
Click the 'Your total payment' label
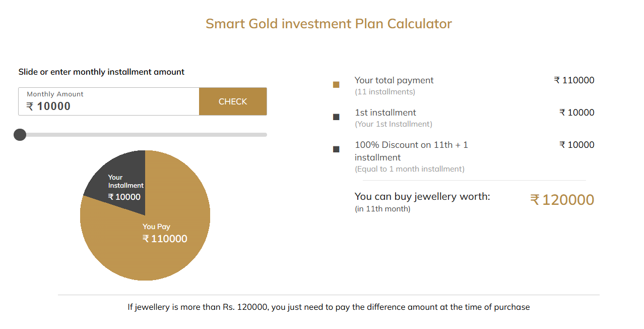pos(394,80)
